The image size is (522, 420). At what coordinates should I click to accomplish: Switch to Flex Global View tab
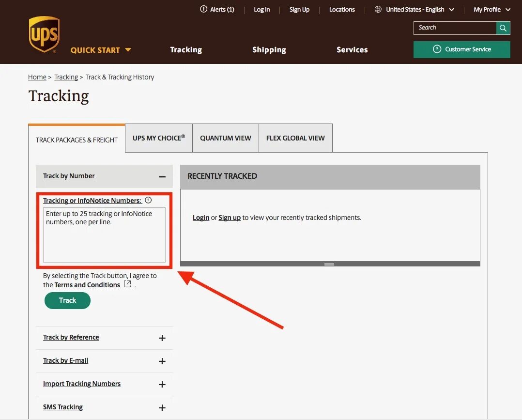(295, 138)
